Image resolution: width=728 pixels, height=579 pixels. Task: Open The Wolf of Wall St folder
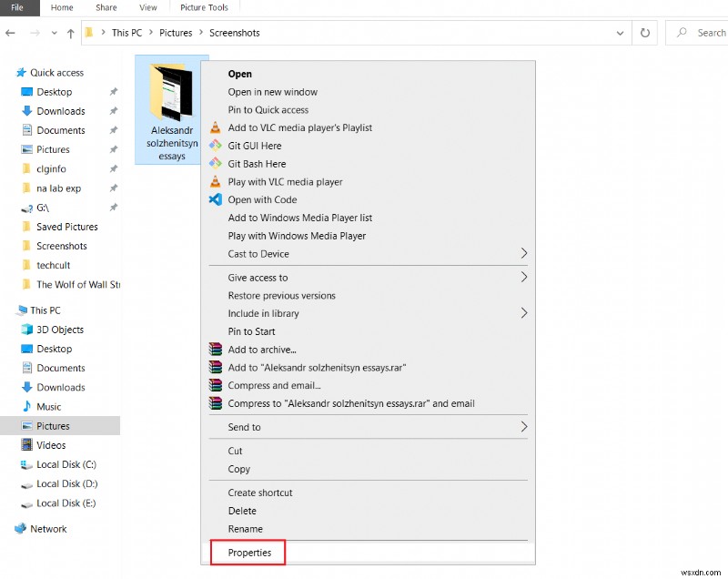click(78, 285)
